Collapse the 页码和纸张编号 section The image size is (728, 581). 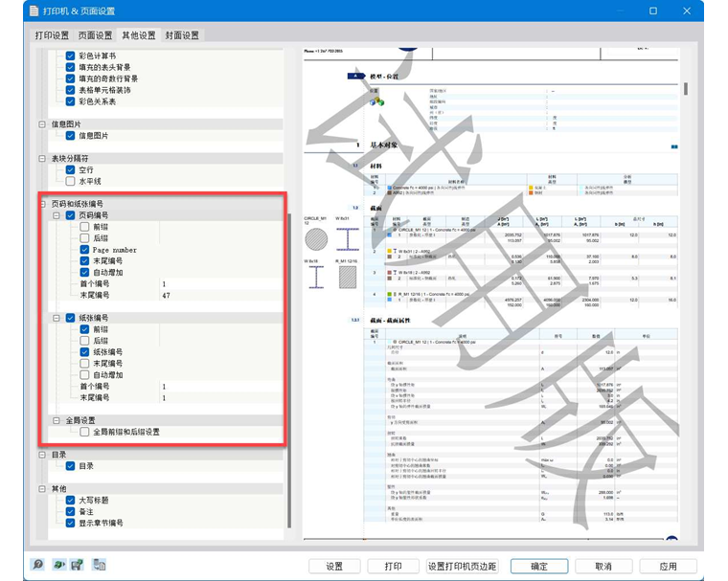click(x=43, y=204)
